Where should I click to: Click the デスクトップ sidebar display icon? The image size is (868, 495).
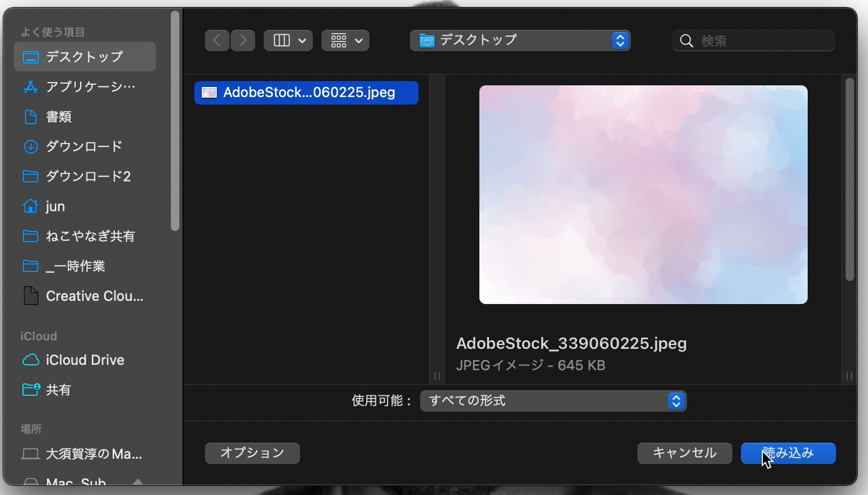(31, 57)
